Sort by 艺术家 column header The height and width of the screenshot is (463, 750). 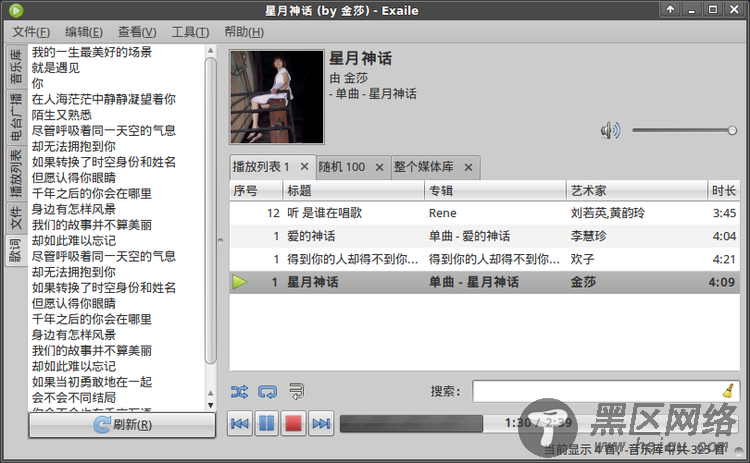[x=637, y=190]
